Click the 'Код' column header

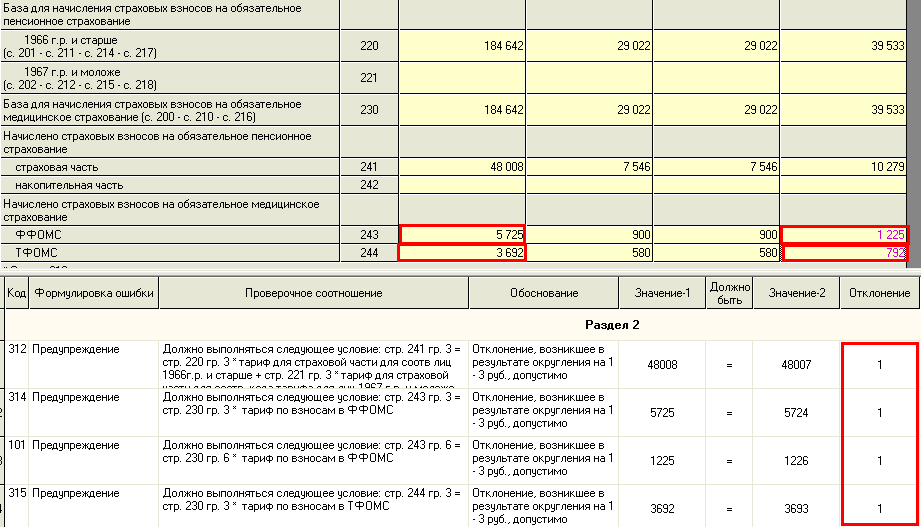click(16, 293)
